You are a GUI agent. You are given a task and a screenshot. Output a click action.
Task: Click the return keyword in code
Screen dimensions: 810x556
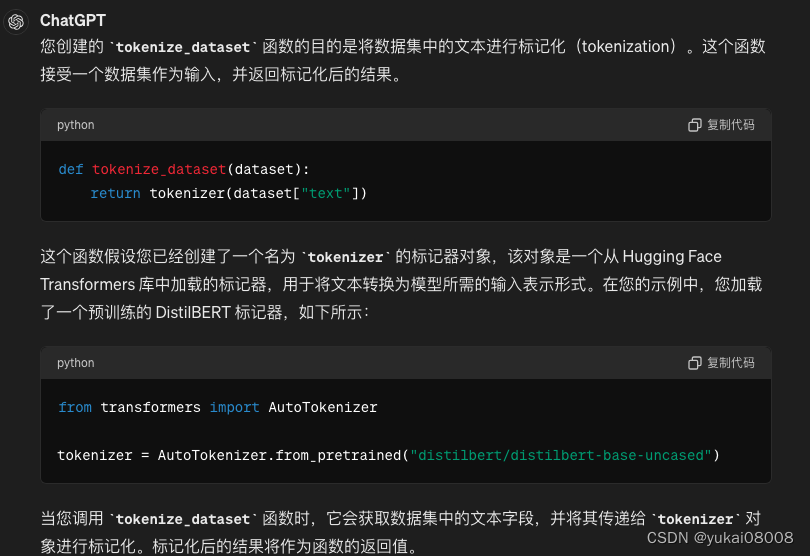coord(116,193)
